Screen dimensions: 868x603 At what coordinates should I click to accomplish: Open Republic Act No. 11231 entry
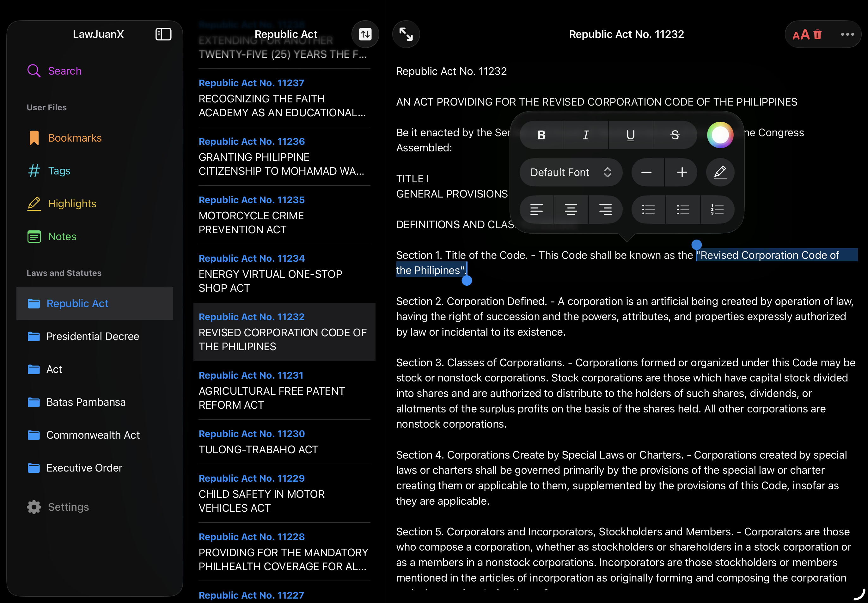tap(284, 391)
